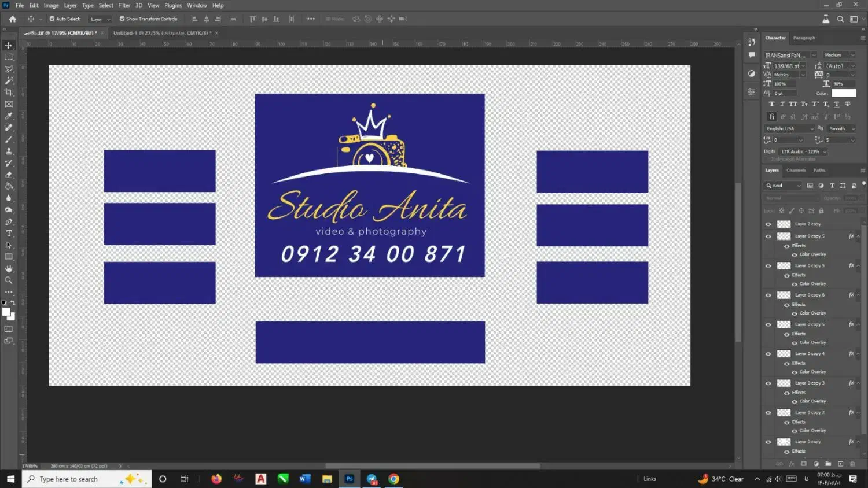Set the background color swatch
Viewport: 868px width, 488px height.
(x=11, y=316)
